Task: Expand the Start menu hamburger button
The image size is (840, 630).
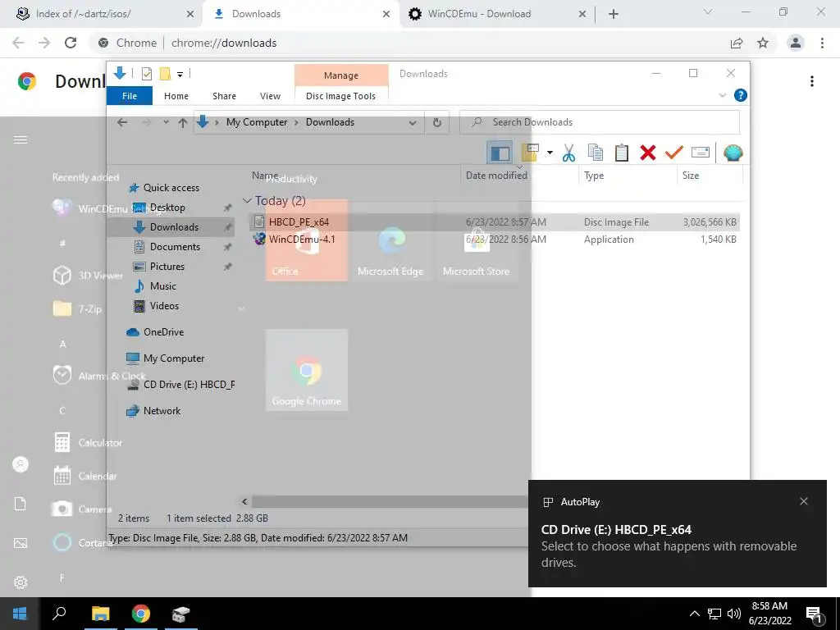Action: [x=21, y=139]
